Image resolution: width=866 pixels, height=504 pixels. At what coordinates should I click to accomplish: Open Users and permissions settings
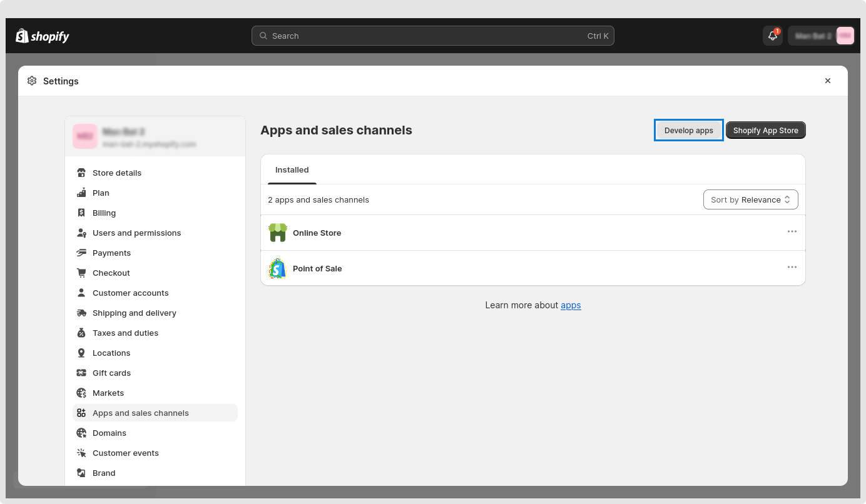point(155,233)
